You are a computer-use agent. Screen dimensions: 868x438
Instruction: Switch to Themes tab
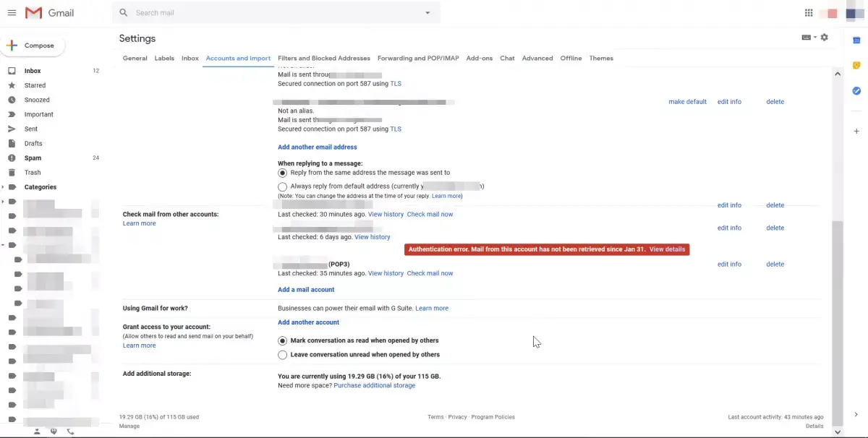[x=601, y=59]
